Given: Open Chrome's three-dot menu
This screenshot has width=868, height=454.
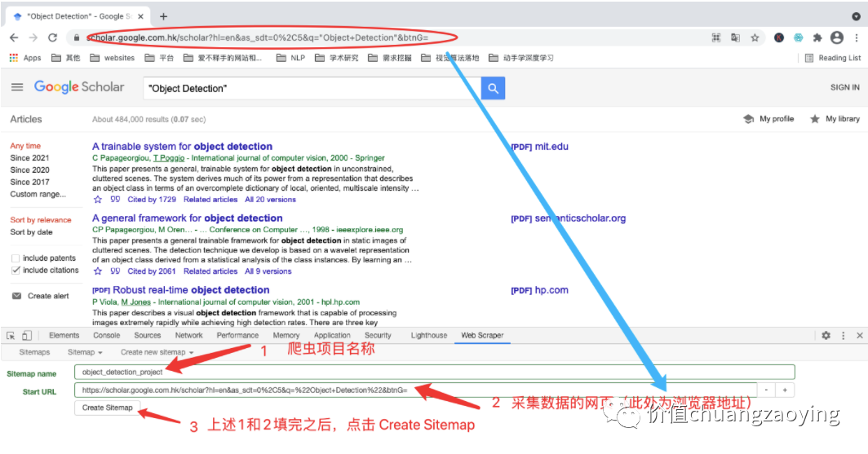Looking at the screenshot, I should click(x=857, y=37).
